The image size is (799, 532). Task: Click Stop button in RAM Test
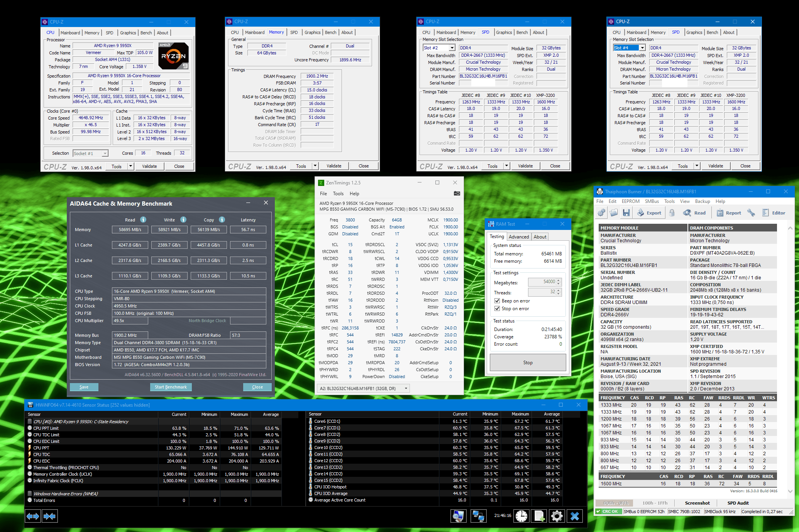tap(528, 363)
